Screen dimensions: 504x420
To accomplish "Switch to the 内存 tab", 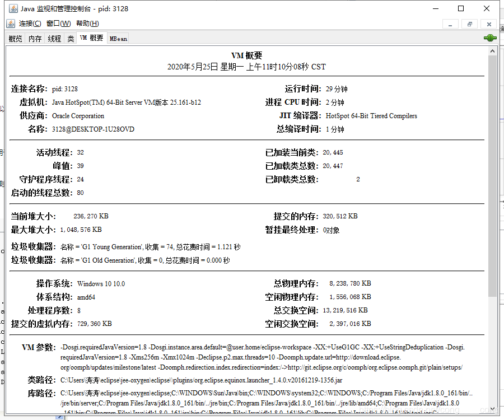I will [x=34, y=38].
